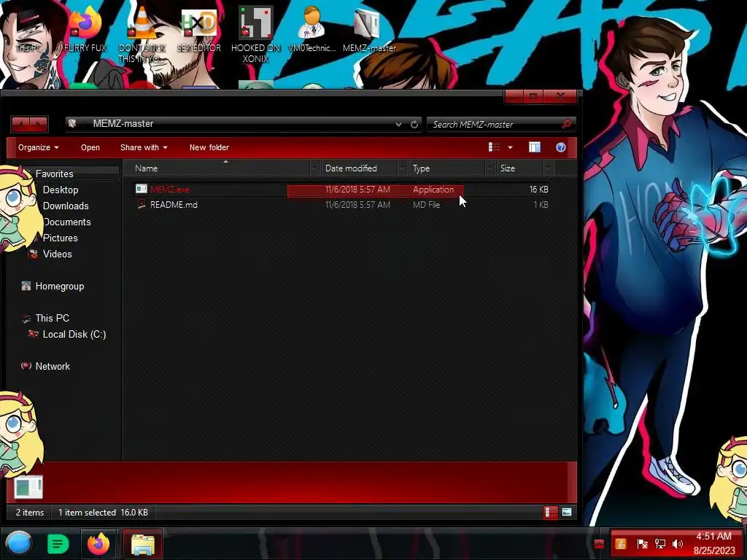The image size is (747, 560).
Task: Switch to details view in status bar
Action: 550,513
